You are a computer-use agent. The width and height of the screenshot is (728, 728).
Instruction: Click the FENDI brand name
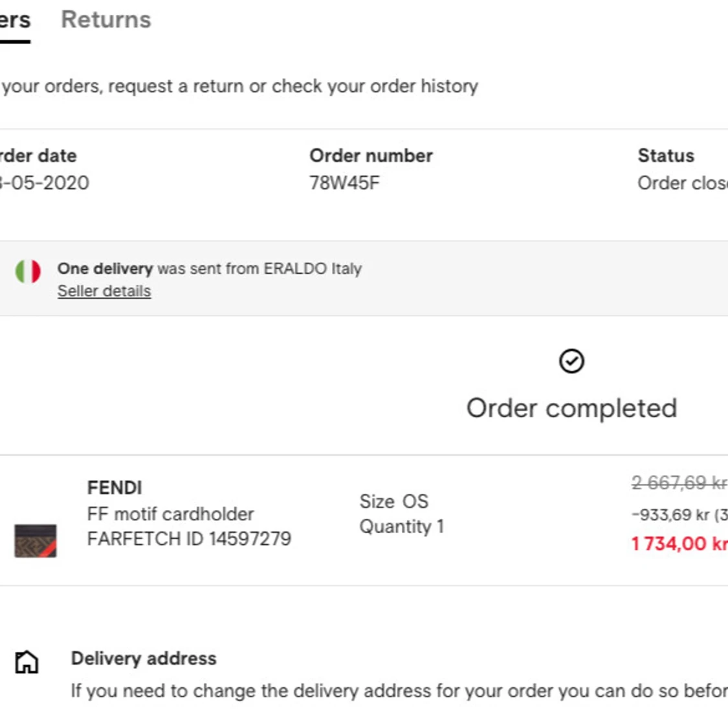[115, 488]
